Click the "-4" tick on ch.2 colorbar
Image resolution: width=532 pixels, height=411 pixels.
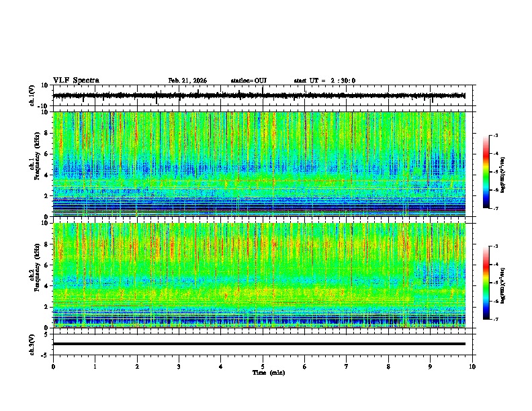495,265
